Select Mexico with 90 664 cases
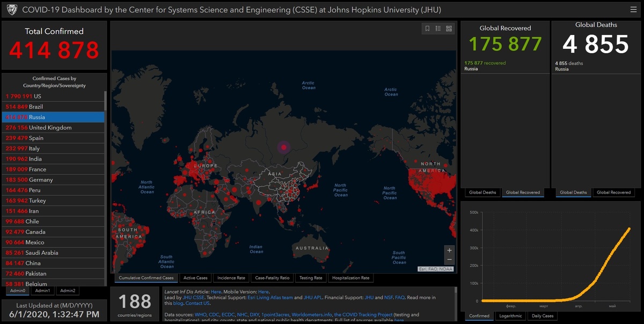The height and width of the screenshot is (324, 644). pos(54,242)
